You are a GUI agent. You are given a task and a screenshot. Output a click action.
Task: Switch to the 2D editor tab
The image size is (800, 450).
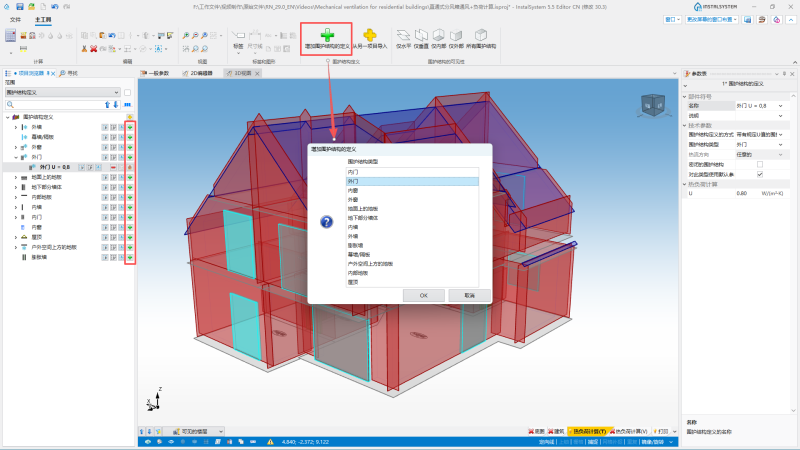[197, 73]
